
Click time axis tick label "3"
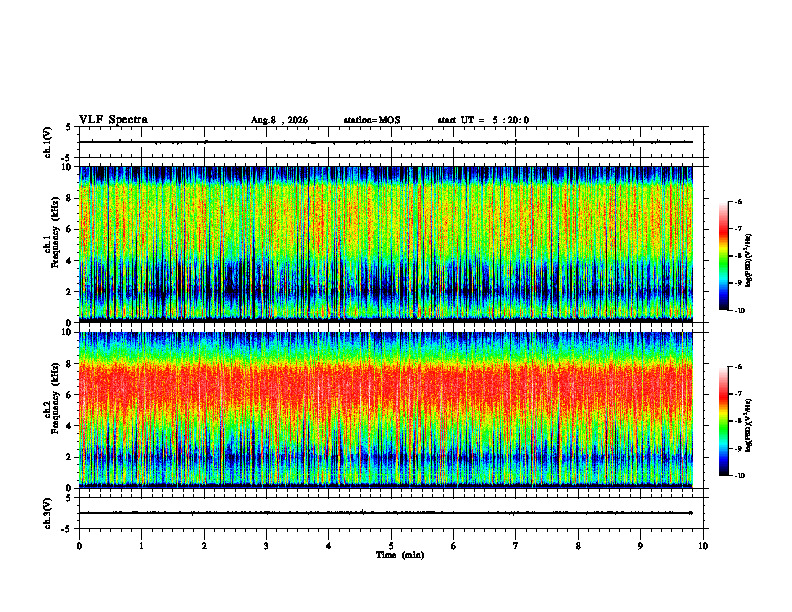pos(266,546)
